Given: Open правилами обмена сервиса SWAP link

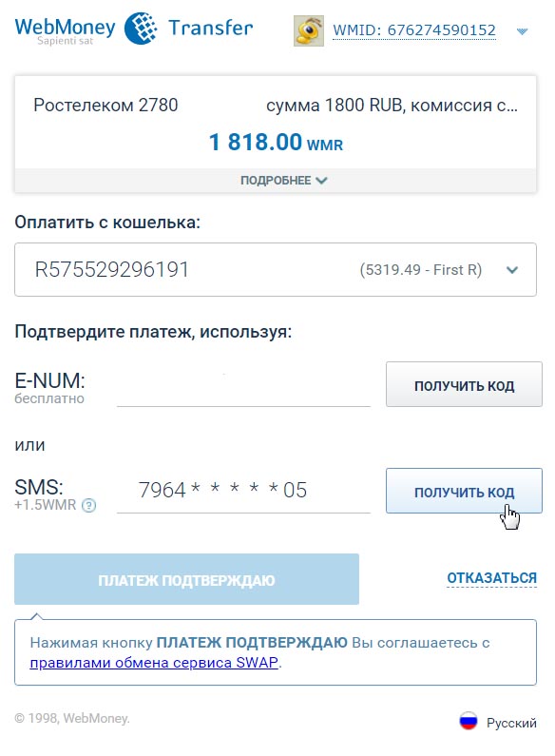Looking at the screenshot, I should [x=154, y=663].
